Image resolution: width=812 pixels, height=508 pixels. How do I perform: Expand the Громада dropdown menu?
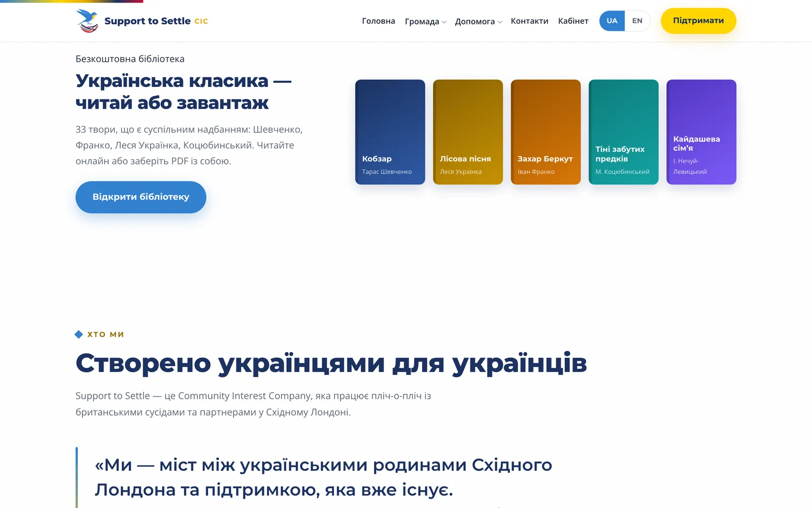click(425, 21)
